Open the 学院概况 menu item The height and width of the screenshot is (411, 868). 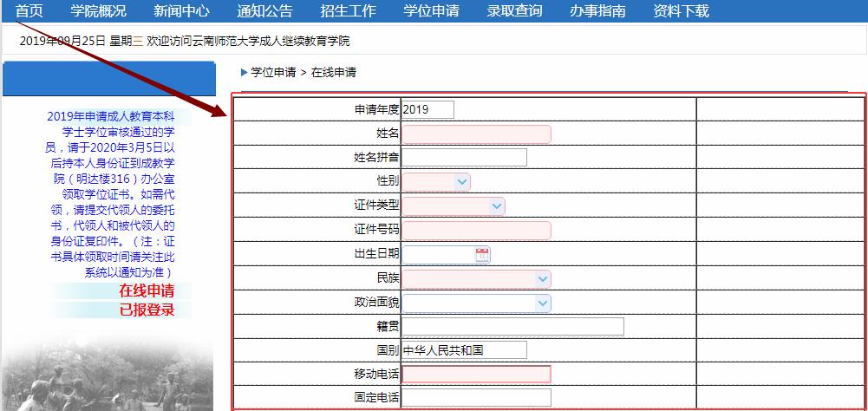point(99,10)
